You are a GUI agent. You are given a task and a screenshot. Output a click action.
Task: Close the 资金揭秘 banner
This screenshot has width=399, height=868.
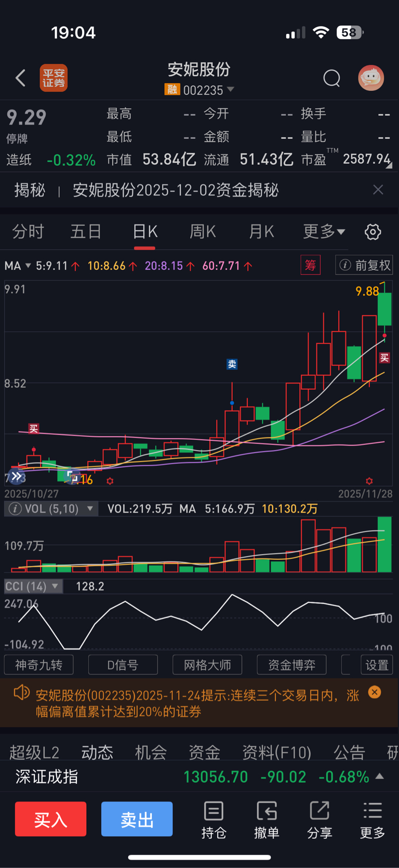[x=378, y=190]
